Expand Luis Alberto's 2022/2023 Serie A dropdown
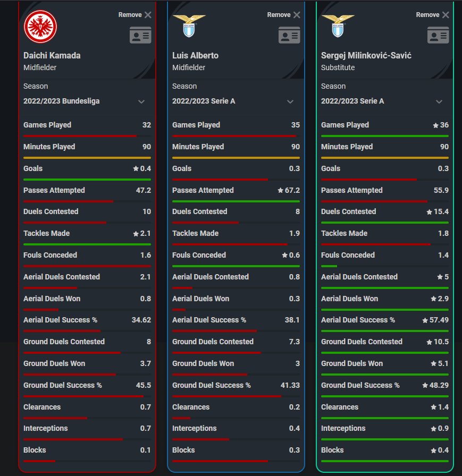 236,101
